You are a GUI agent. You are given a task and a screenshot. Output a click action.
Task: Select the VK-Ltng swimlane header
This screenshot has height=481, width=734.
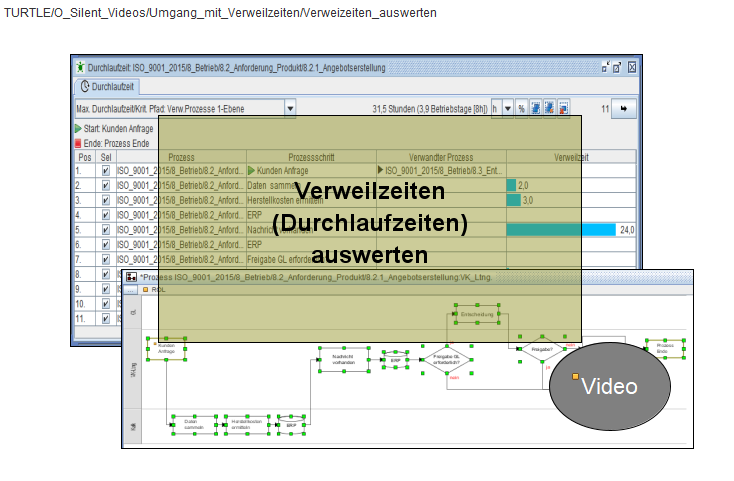click(x=132, y=370)
